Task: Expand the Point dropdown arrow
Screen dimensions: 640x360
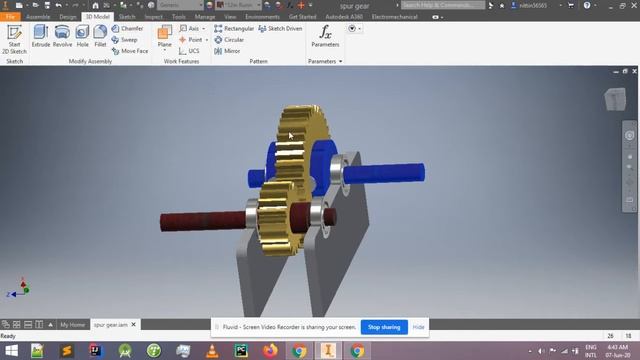Action: 207,40
